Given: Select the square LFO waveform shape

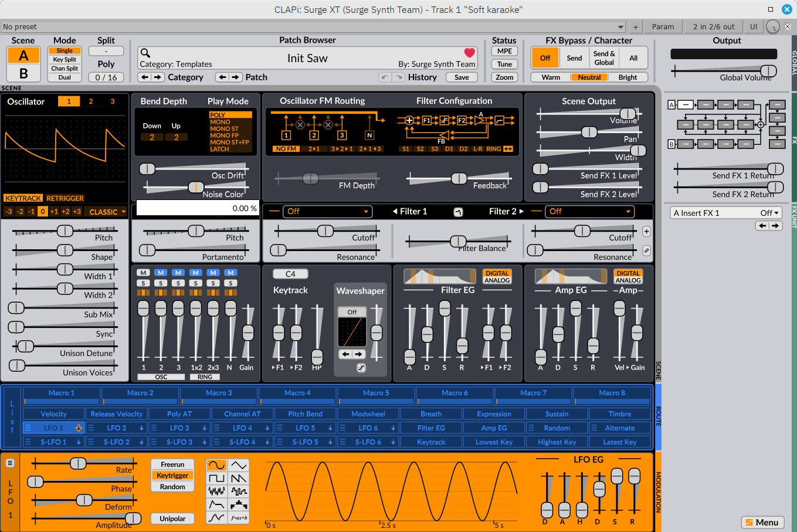Looking at the screenshot, I should point(216,479).
